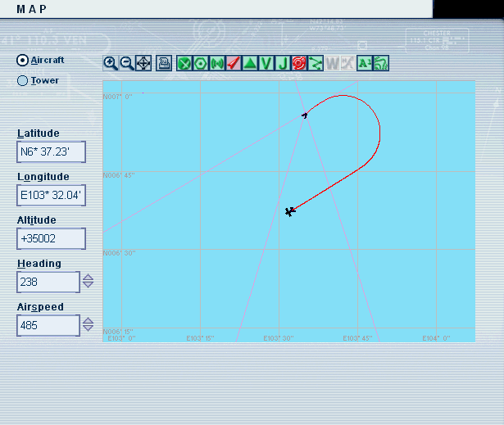Toggle airports display on map

click(x=184, y=63)
